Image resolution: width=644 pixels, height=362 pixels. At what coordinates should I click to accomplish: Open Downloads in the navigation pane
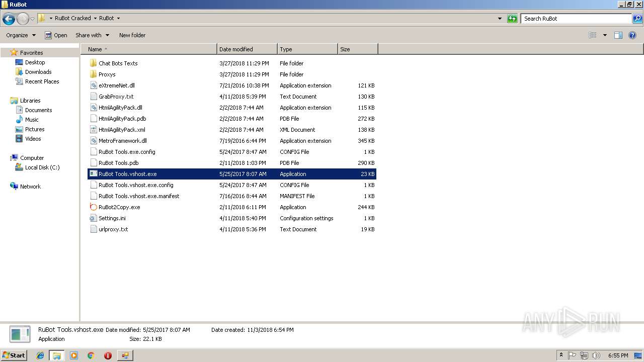38,72
